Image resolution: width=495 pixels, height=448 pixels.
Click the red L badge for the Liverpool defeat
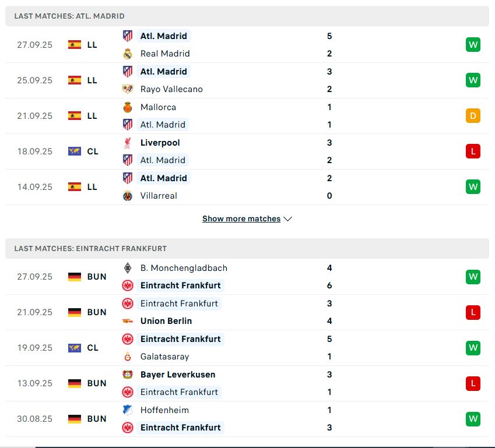473,151
